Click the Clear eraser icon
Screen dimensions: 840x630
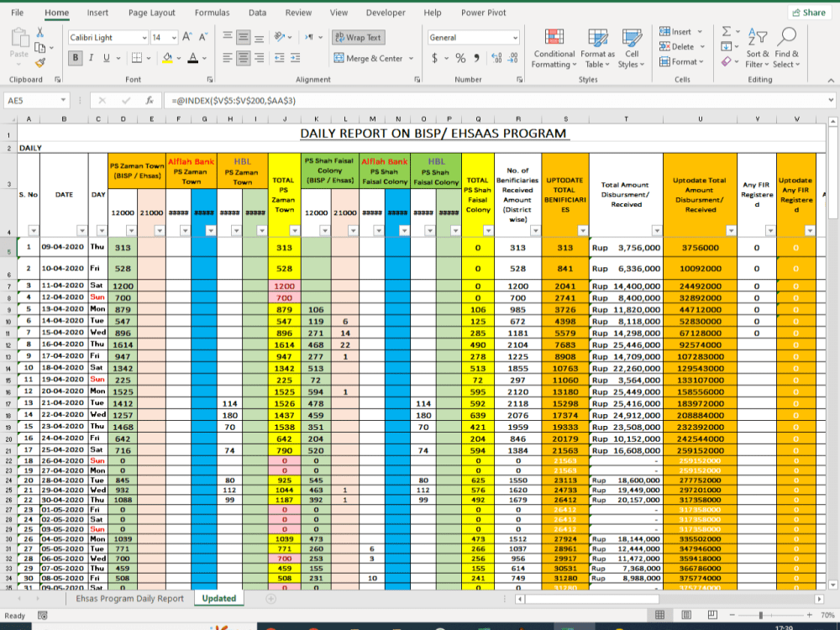point(727,61)
